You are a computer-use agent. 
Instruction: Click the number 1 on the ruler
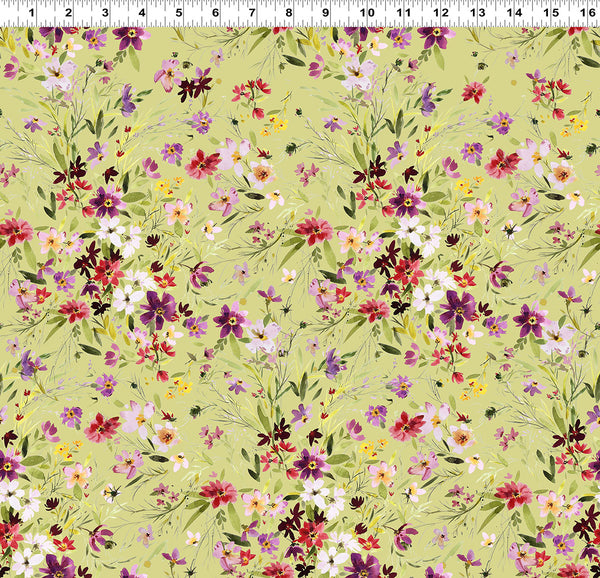(32, 13)
